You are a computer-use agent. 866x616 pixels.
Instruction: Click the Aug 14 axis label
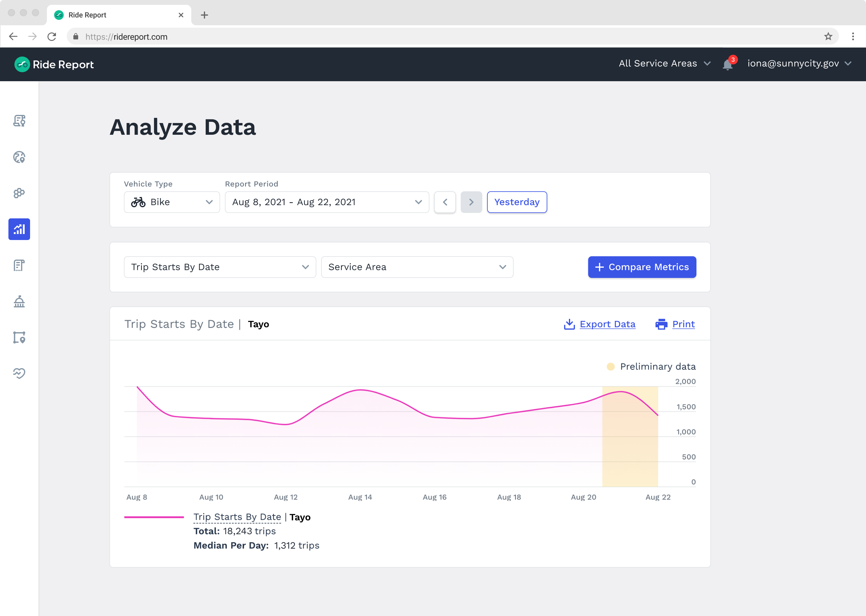coord(360,497)
